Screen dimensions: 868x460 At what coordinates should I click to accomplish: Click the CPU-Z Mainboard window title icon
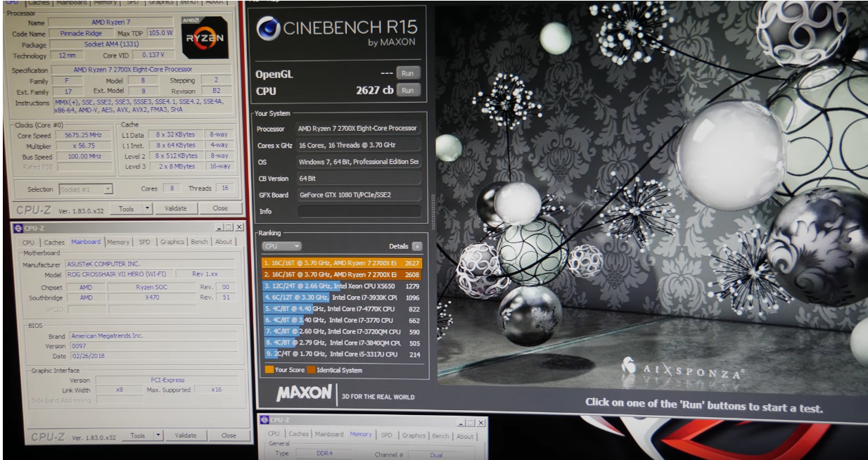[18, 228]
